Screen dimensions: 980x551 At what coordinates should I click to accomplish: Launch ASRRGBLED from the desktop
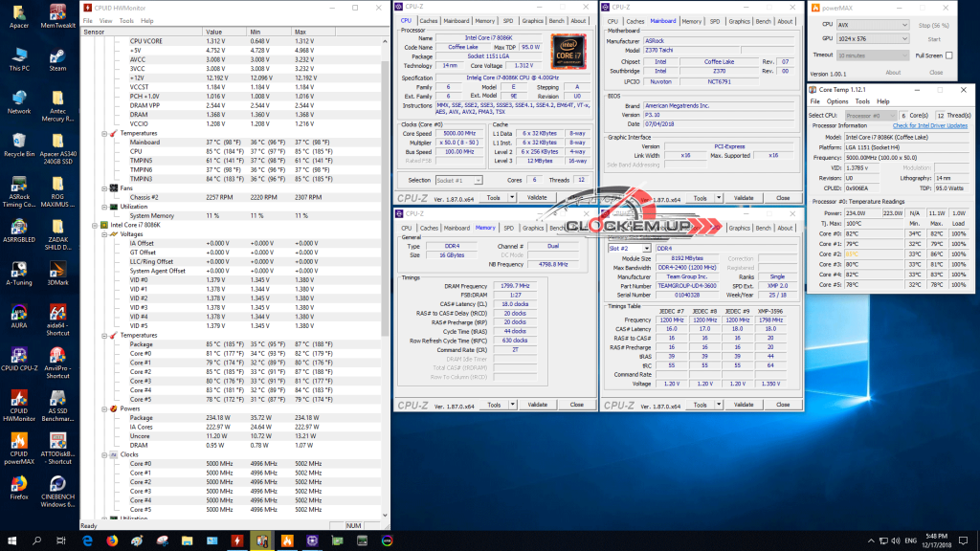(19, 231)
